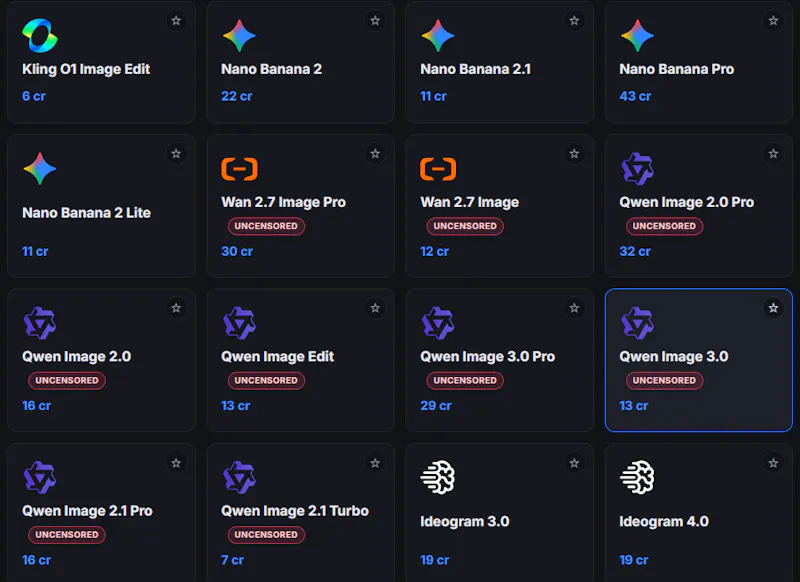Star the Nano Banana 2.1 model

click(574, 20)
